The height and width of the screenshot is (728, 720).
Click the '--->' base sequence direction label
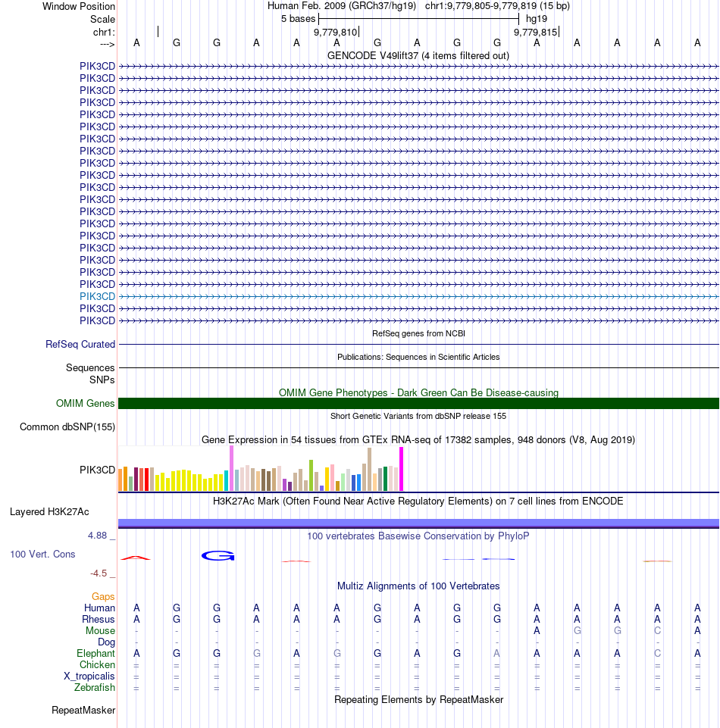(x=108, y=44)
